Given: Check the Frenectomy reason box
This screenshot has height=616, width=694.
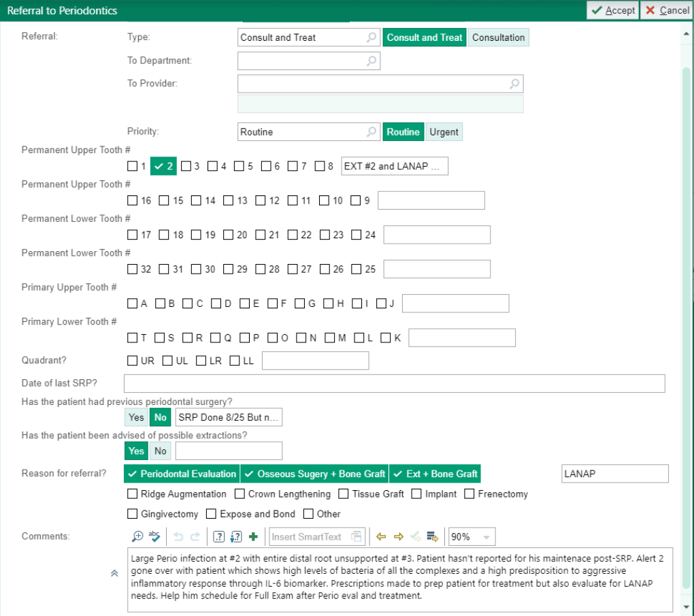Looking at the screenshot, I should [x=469, y=493].
